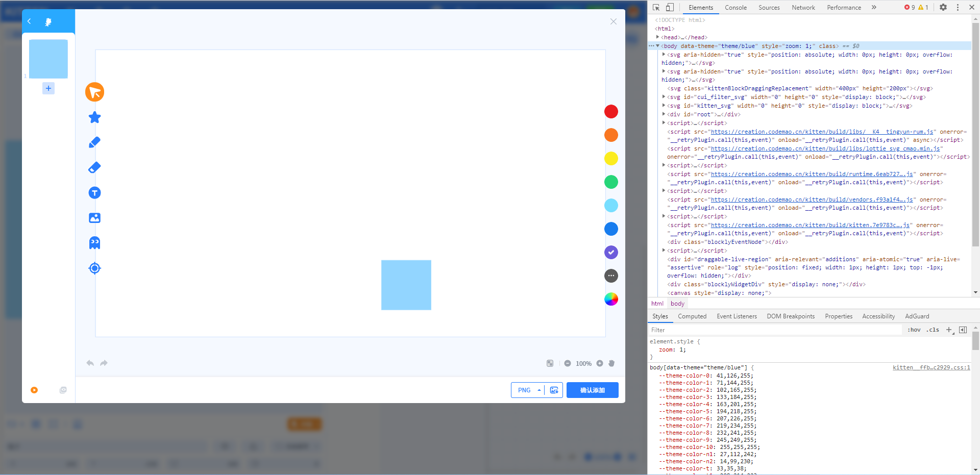
Task: Switch to the Console tab
Action: pos(736,8)
